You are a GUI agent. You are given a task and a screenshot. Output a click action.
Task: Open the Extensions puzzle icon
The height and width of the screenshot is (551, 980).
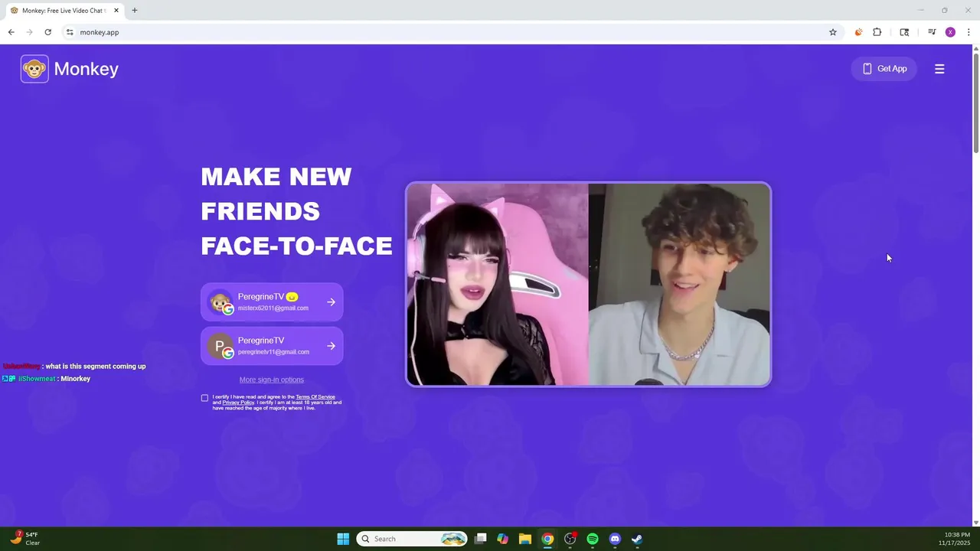(877, 32)
